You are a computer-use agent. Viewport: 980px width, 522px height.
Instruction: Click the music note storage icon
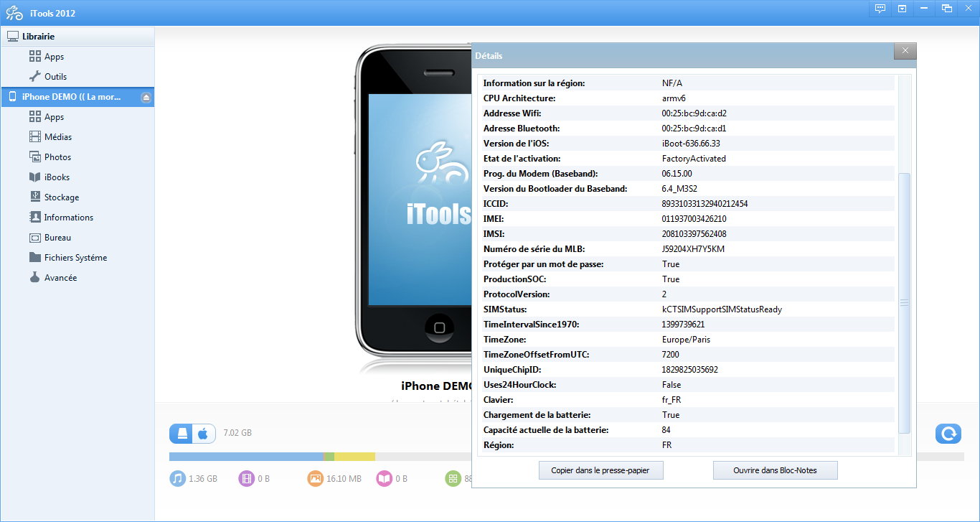(177, 478)
